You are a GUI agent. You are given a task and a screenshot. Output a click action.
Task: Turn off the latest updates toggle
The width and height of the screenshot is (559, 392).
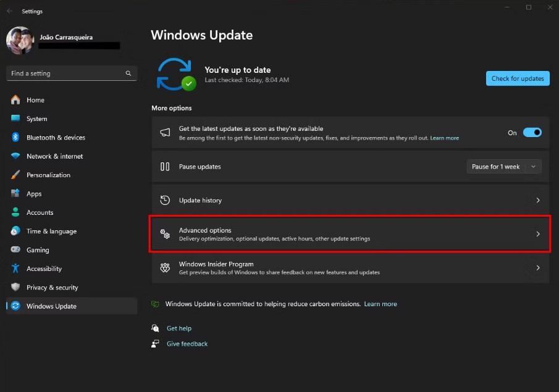click(x=532, y=133)
